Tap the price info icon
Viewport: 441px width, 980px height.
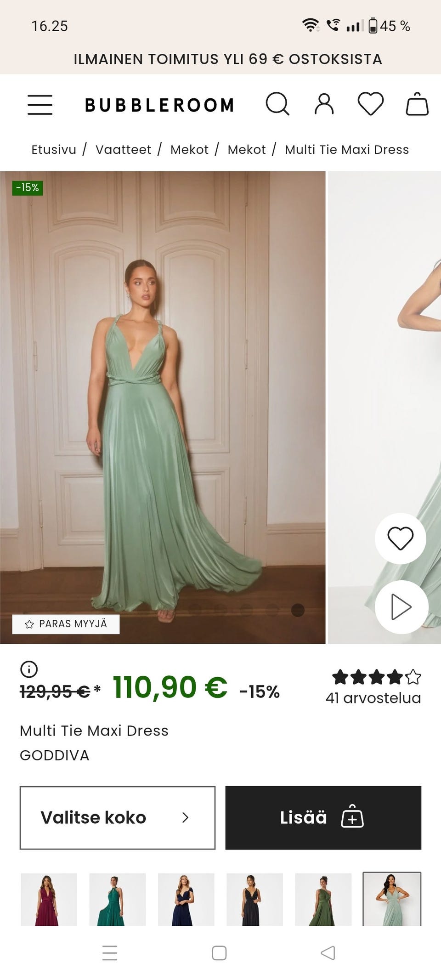click(x=29, y=669)
